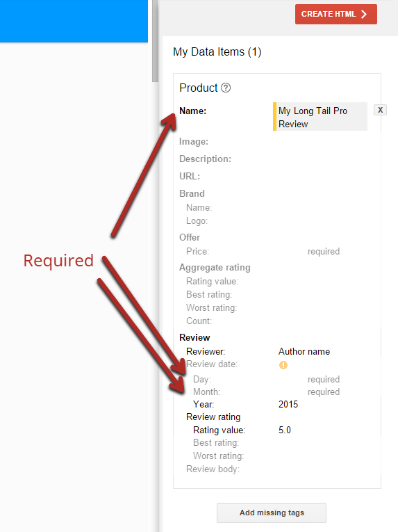This screenshot has height=532, width=398.
Task: Click the Reviewer value Author name
Action: pos(304,351)
